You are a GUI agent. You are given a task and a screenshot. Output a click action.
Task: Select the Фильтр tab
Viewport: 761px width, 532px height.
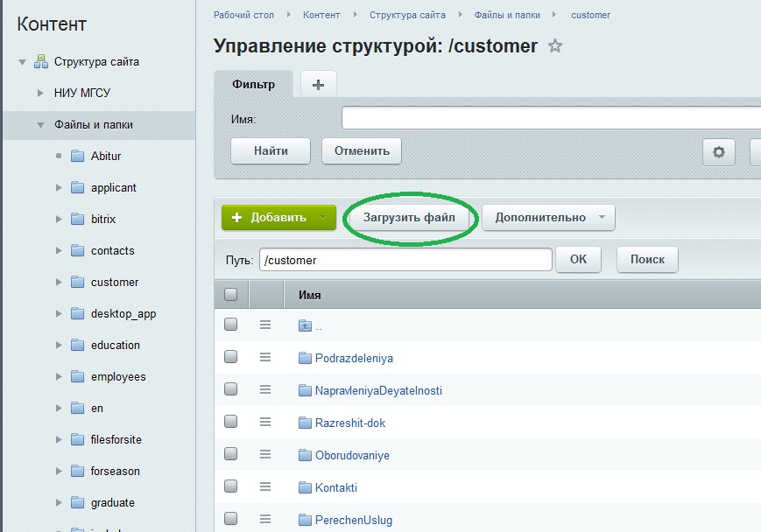point(253,84)
